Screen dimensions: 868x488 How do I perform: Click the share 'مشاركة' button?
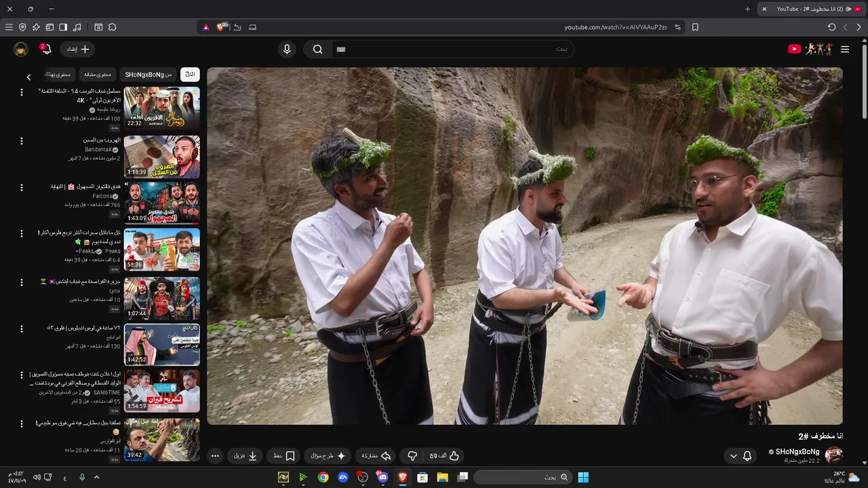tap(376, 456)
